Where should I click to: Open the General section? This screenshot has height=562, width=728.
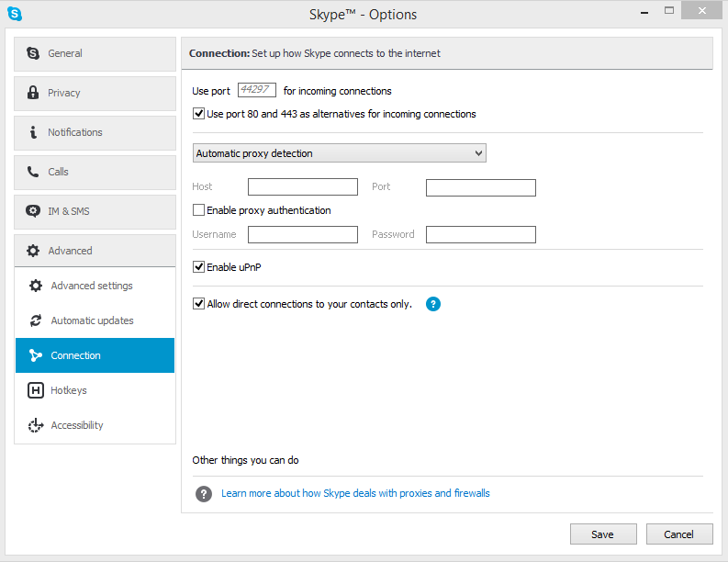95,54
